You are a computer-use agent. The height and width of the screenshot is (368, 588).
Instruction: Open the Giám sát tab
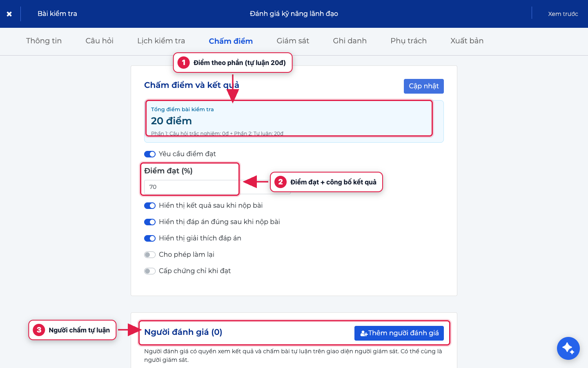pos(293,41)
